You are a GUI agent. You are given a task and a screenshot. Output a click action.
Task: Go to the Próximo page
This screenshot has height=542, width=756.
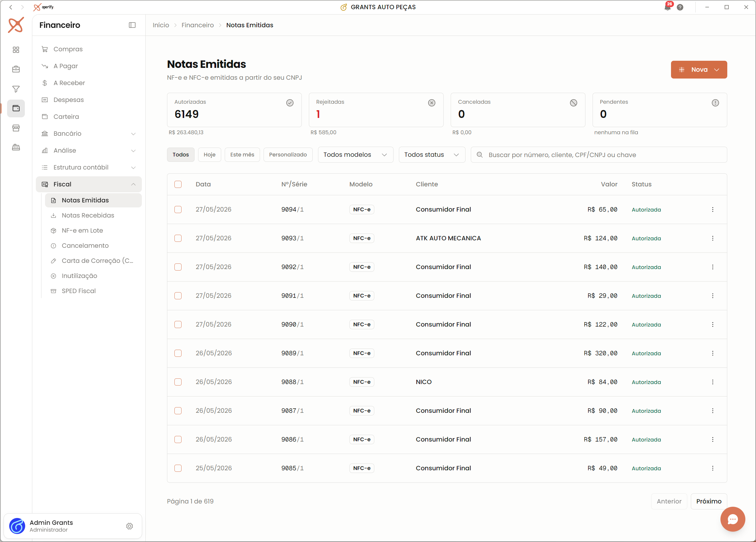pos(709,501)
